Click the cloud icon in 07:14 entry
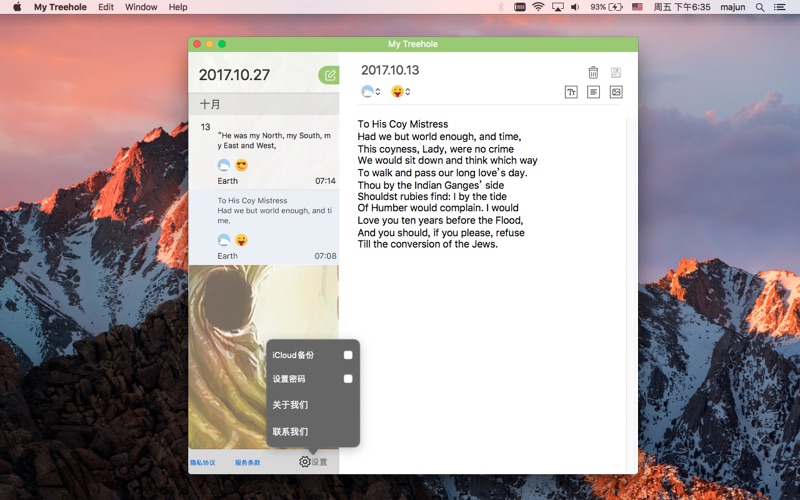Viewport: 800px width, 500px height. tap(223, 165)
